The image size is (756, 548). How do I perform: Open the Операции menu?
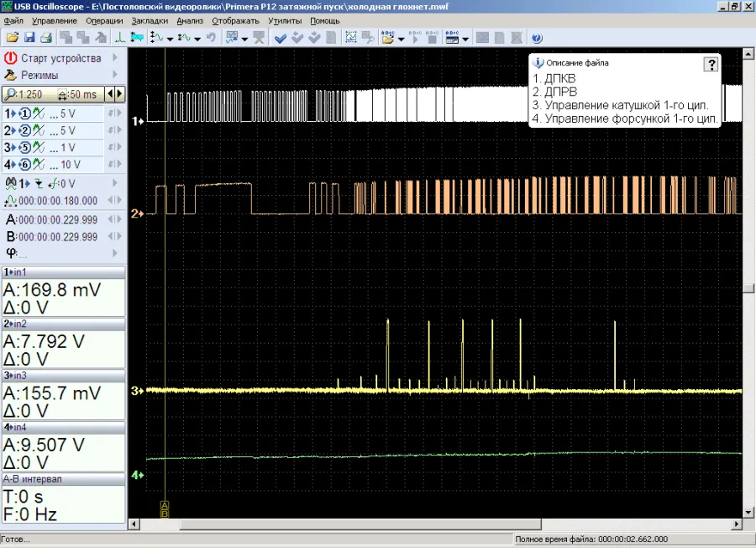[x=105, y=21]
